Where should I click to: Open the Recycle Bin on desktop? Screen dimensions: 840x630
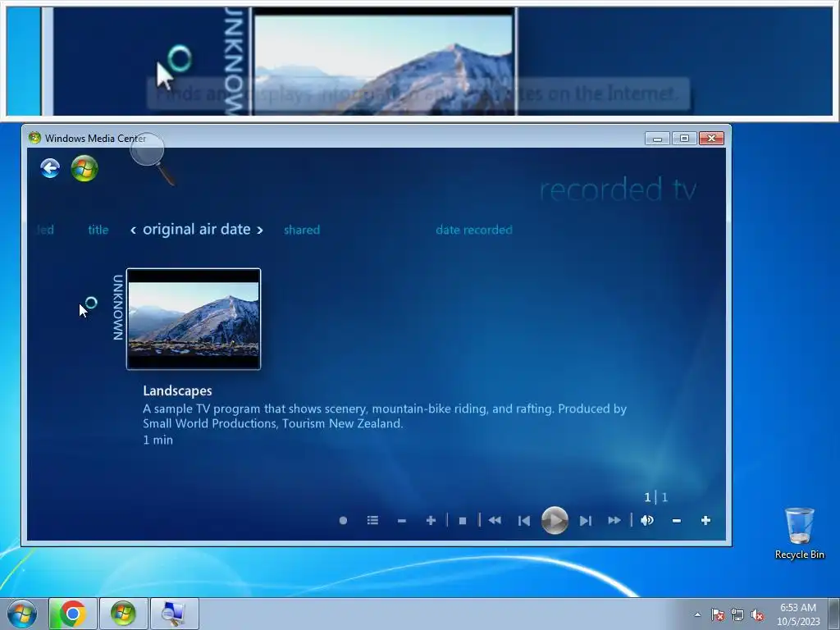point(799,533)
